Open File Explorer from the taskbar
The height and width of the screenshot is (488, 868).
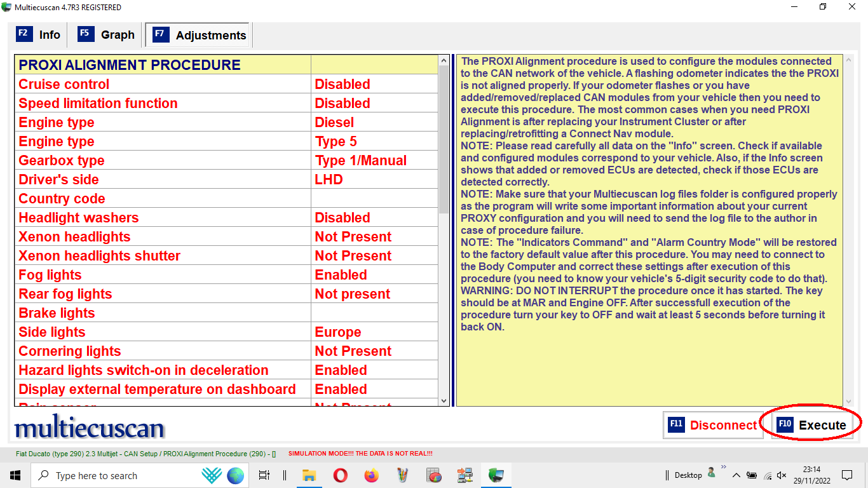(x=309, y=475)
